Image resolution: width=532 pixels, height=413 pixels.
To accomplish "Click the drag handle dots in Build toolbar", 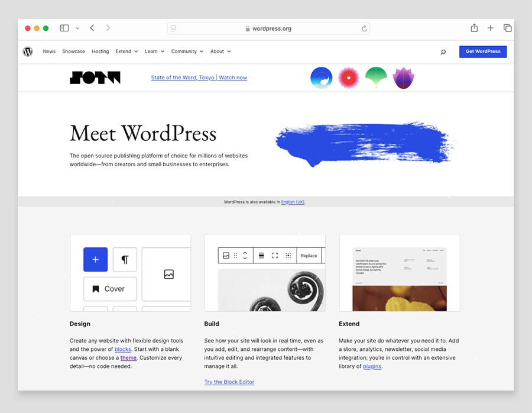I will [235, 256].
